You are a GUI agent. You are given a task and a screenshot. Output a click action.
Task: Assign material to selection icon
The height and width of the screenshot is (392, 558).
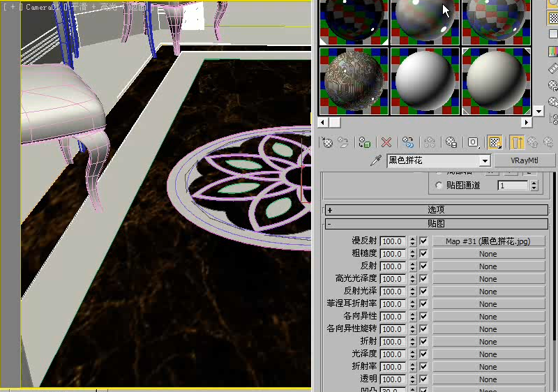365,143
